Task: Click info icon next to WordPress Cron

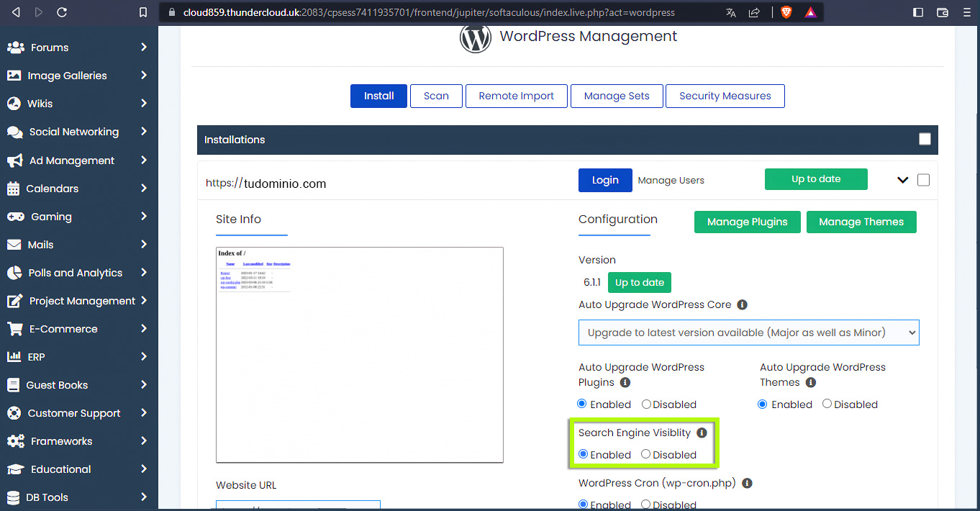Action: [x=747, y=483]
